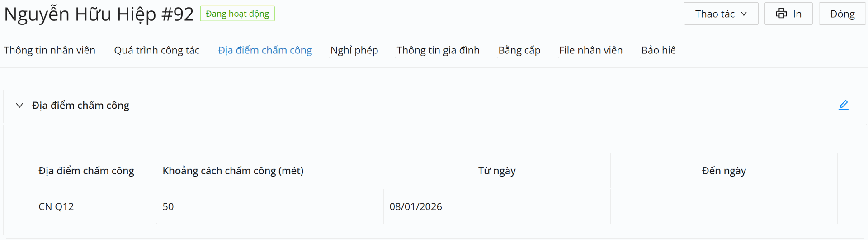Open the File nhân viên tab
This screenshot has height=240, width=868.
click(590, 50)
